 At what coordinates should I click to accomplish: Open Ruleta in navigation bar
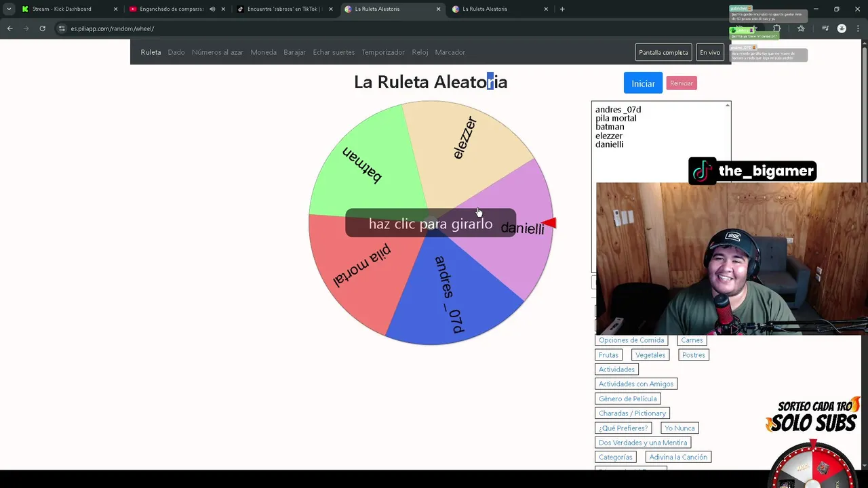(x=151, y=52)
